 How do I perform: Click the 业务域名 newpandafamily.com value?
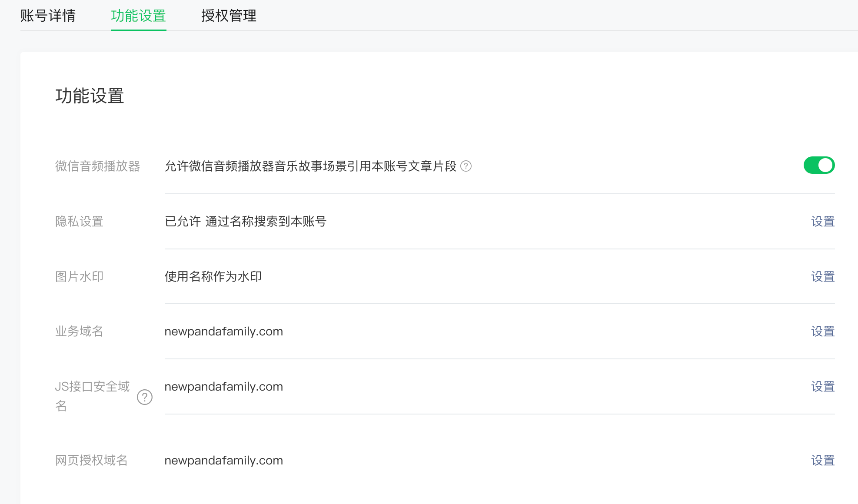223,332
